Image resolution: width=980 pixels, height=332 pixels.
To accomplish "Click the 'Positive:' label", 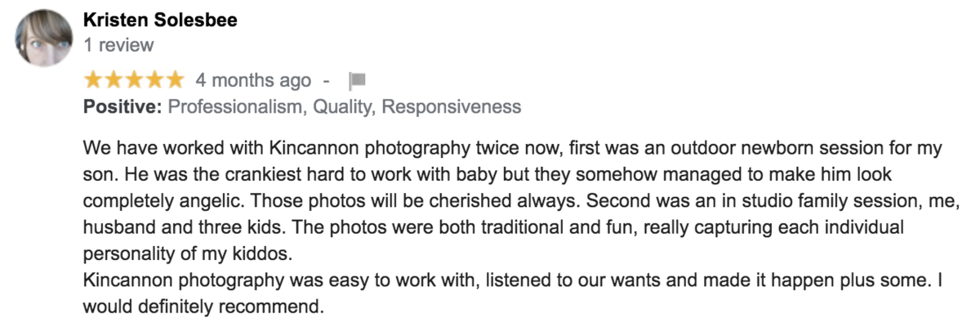I will tap(122, 106).
